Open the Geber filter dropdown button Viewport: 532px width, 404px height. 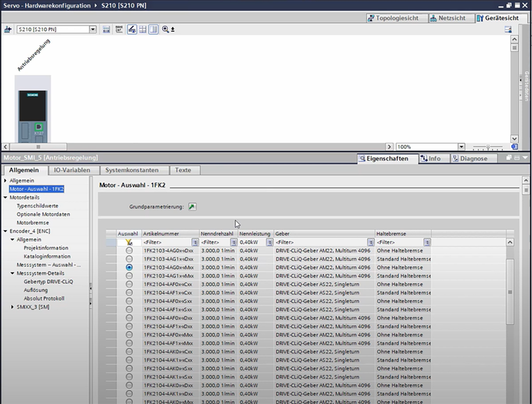(x=371, y=242)
